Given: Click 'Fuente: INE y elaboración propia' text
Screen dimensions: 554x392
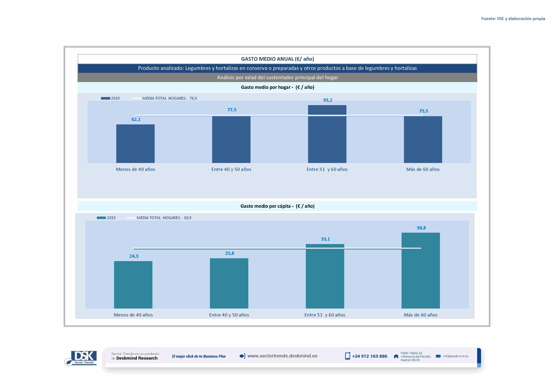Looking at the screenshot, I should pyautogui.click(x=513, y=19).
